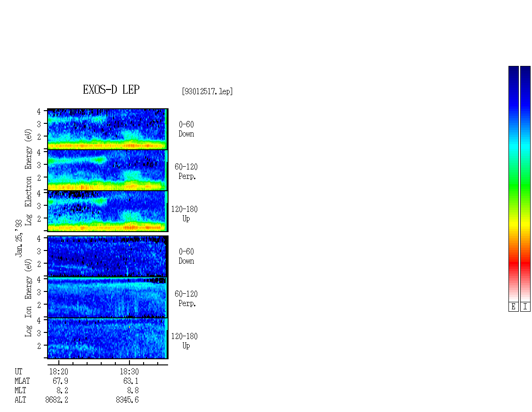Click the electron color scale bar above E

click(513, 184)
